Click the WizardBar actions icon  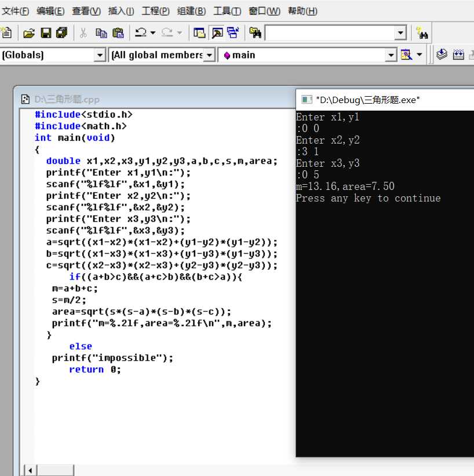(407, 55)
